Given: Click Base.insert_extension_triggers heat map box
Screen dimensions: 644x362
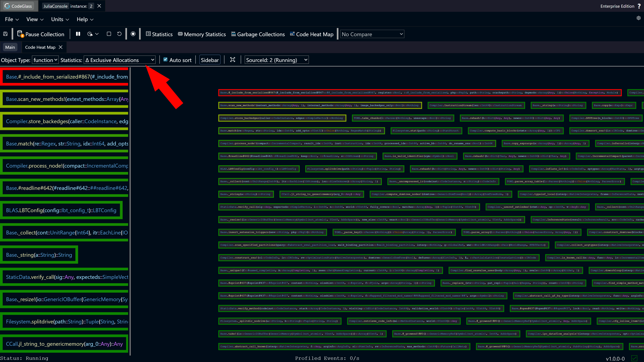Looking at the screenshot, I should coord(273,232).
